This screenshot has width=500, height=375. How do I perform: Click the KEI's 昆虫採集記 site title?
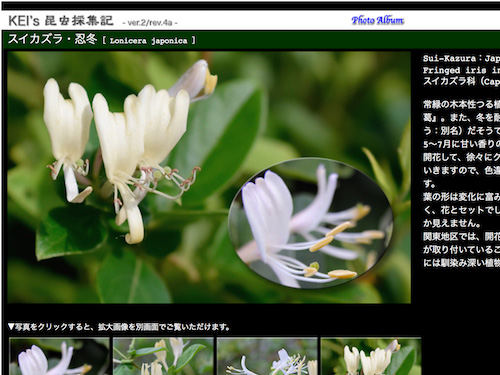61,21
